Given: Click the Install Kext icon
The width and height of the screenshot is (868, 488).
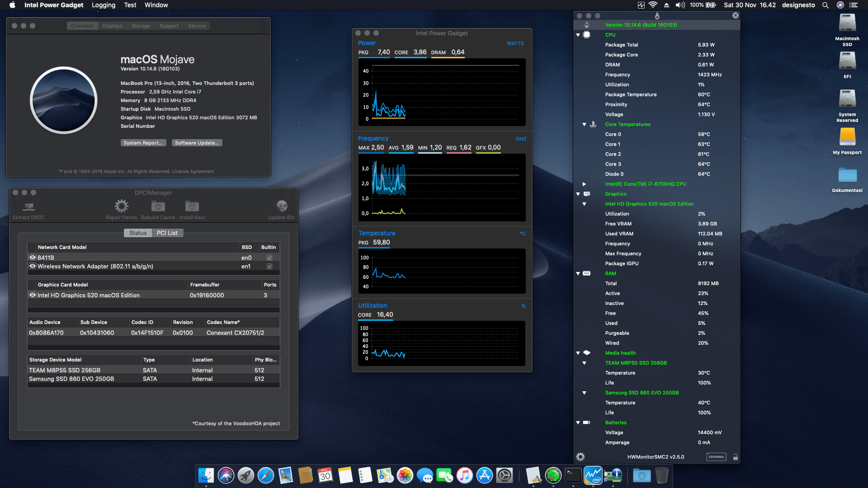Looking at the screenshot, I should click(191, 206).
